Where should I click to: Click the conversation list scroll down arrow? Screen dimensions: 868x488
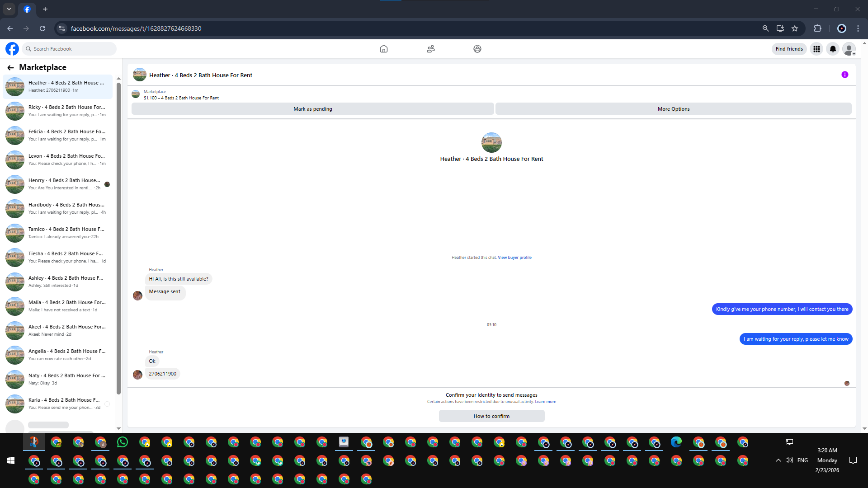(x=118, y=428)
